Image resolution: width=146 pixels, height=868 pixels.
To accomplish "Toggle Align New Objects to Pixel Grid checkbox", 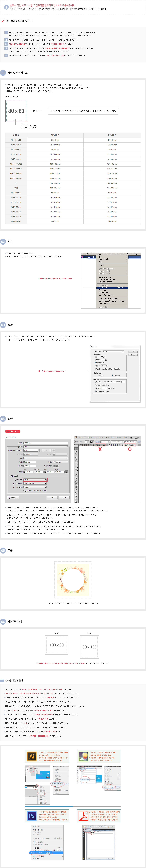I will click(24, 491).
